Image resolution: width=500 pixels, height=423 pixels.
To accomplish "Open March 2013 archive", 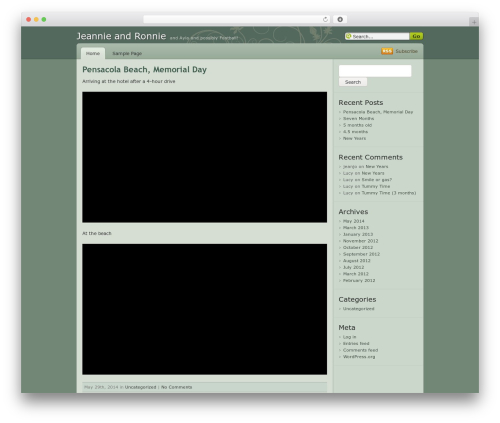I will pos(356,228).
